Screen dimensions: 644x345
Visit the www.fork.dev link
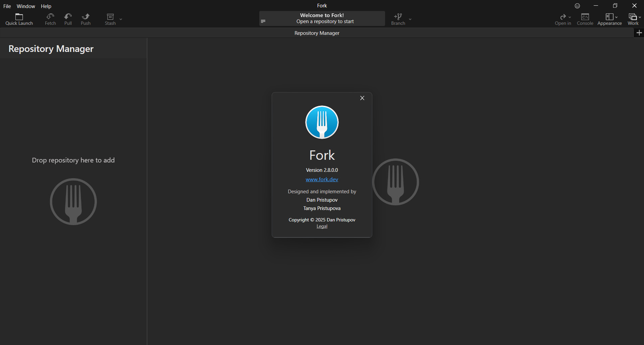322,180
